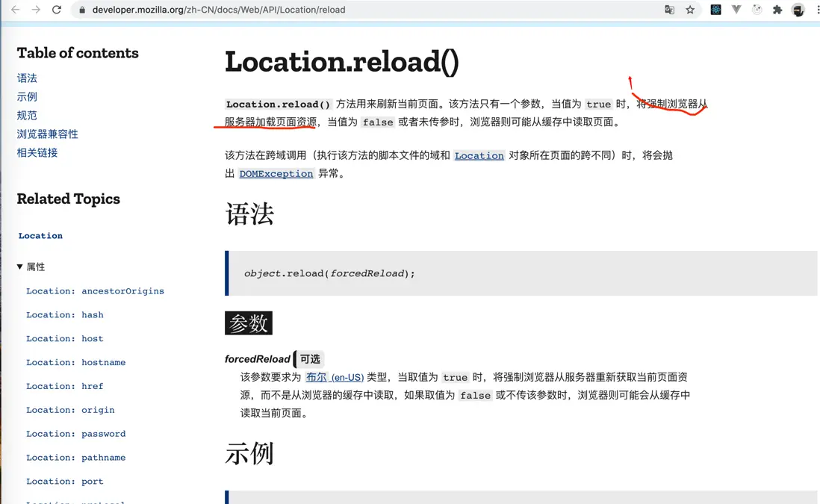Viewport: 820px width, 504px height.
Task: Click the forcedReload parameter name
Action: point(258,359)
